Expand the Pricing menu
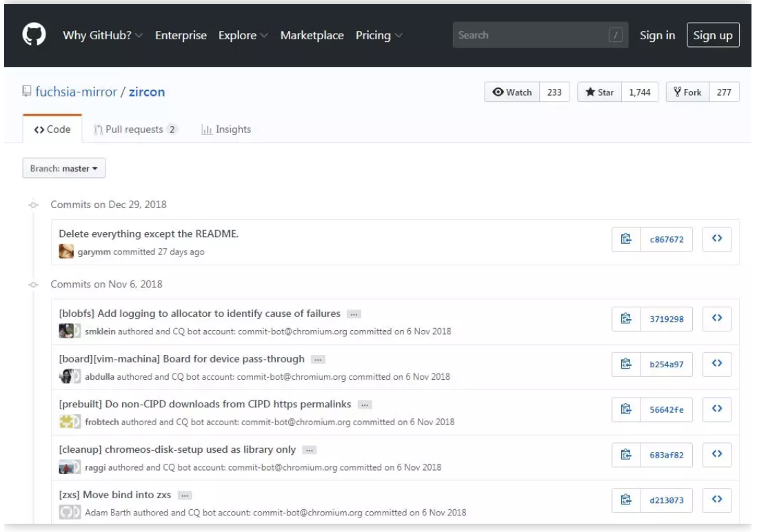The height and width of the screenshot is (532, 757). pyautogui.click(x=379, y=35)
